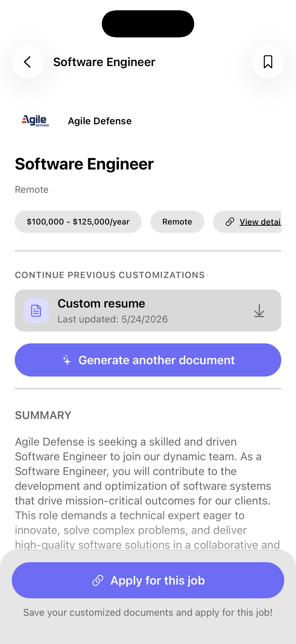The width and height of the screenshot is (296, 644).
Task: Tap the Software Engineer job heading
Action: click(84, 164)
